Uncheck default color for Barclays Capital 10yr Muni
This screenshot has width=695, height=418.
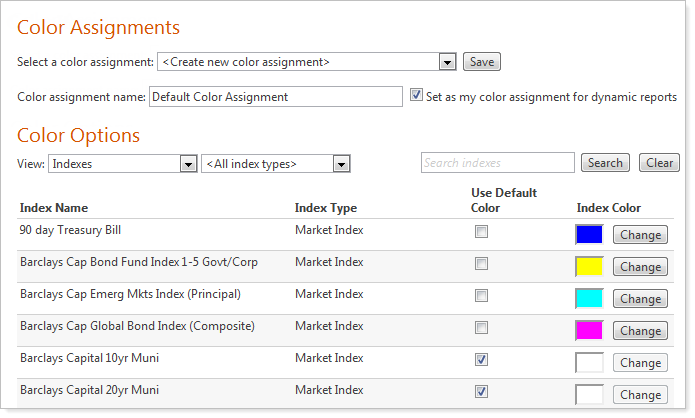pyautogui.click(x=482, y=359)
